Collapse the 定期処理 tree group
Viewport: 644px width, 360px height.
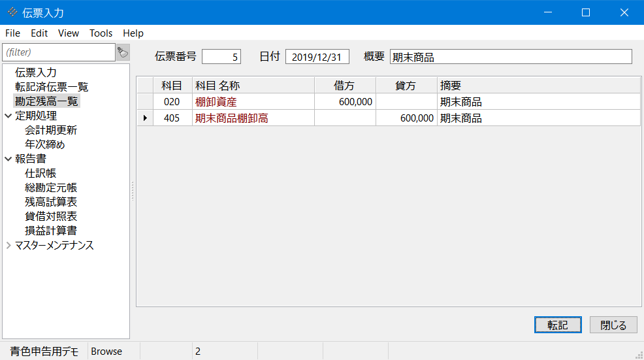(8, 116)
